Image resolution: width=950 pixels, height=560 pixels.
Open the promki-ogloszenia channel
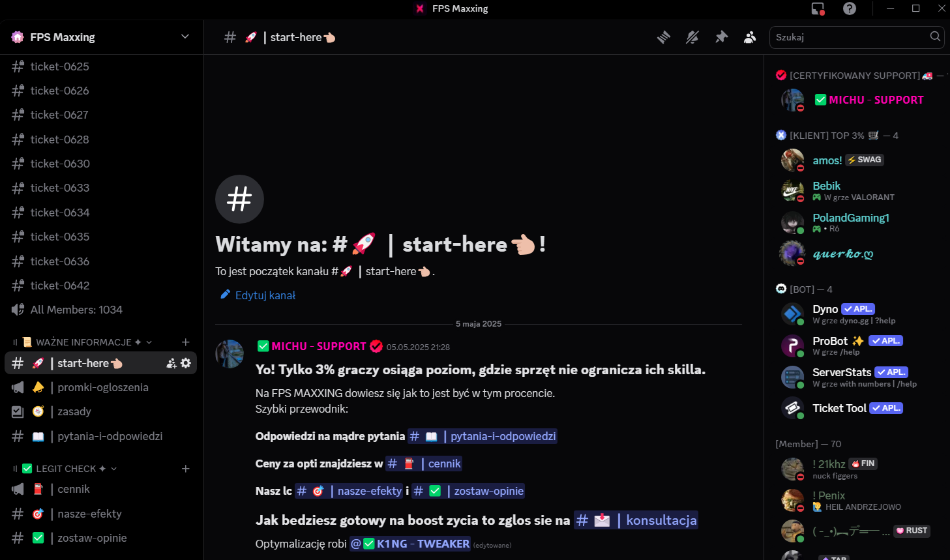pyautogui.click(x=101, y=387)
